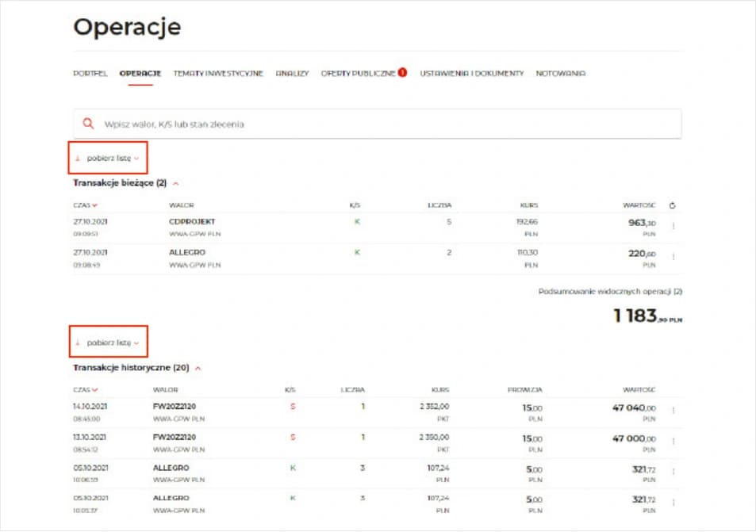
Task: Expand upper 'pobierz listę' download dropdown
Action: [x=108, y=158]
